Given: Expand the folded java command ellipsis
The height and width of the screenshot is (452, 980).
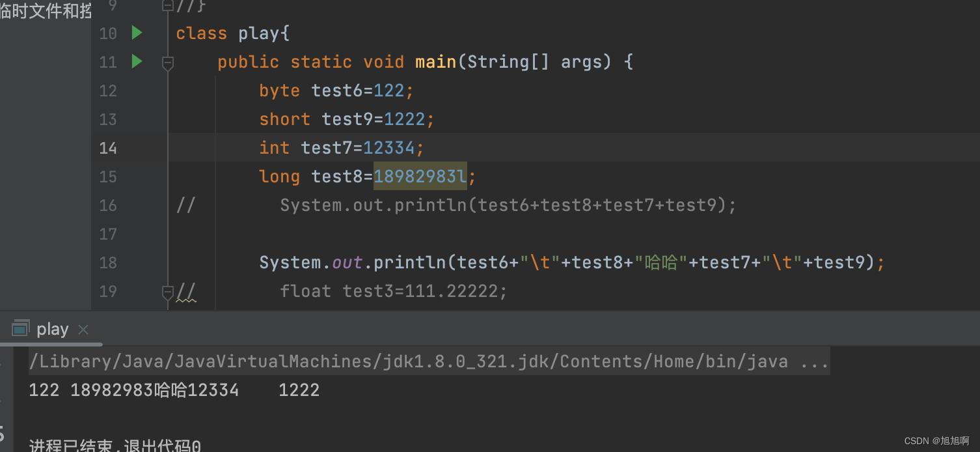Looking at the screenshot, I should (815, 361).
